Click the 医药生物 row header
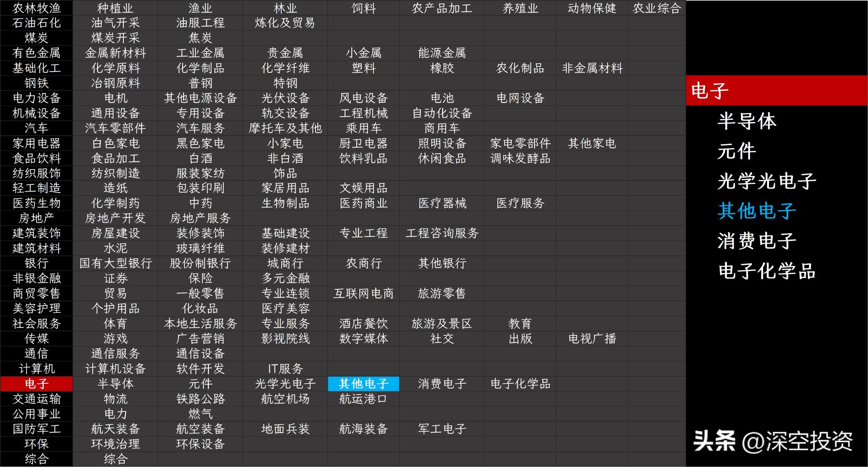868x467 pixels. [36, 203]
